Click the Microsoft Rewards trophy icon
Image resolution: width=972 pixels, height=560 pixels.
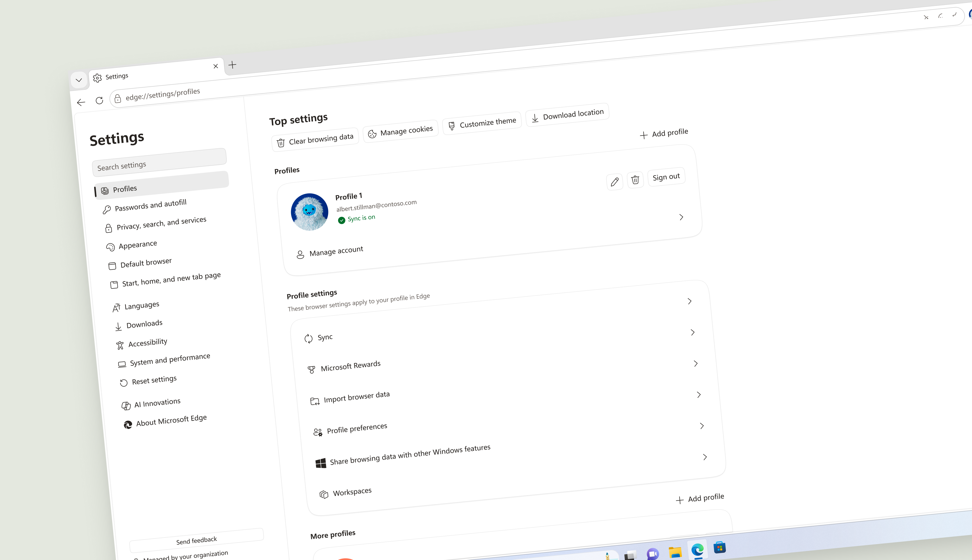point(312,370)
